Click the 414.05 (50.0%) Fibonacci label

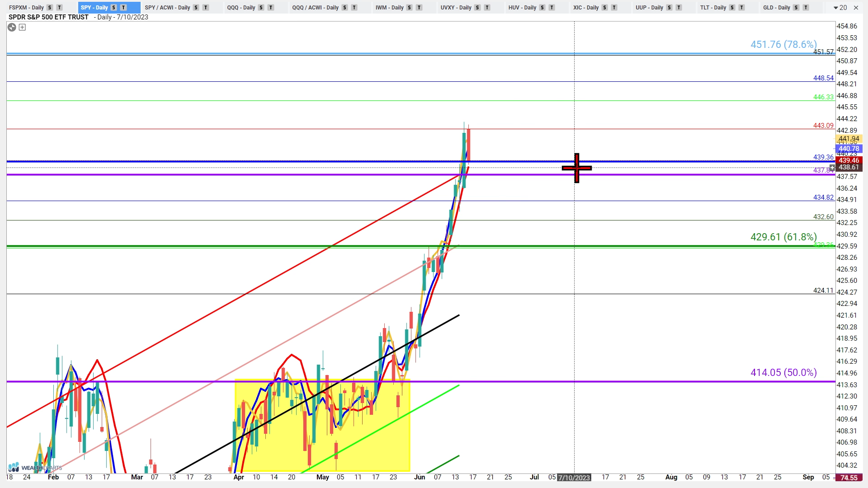coord(783,372)
